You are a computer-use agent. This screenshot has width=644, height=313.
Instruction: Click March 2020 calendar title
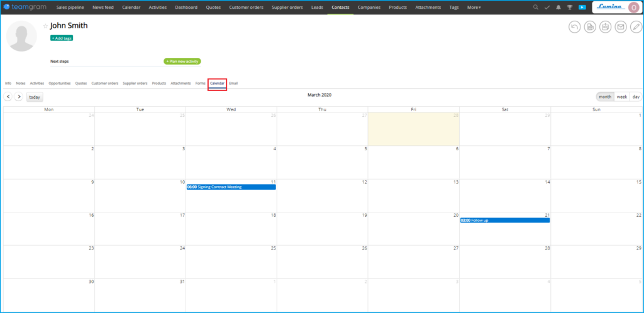click(319, 95)
